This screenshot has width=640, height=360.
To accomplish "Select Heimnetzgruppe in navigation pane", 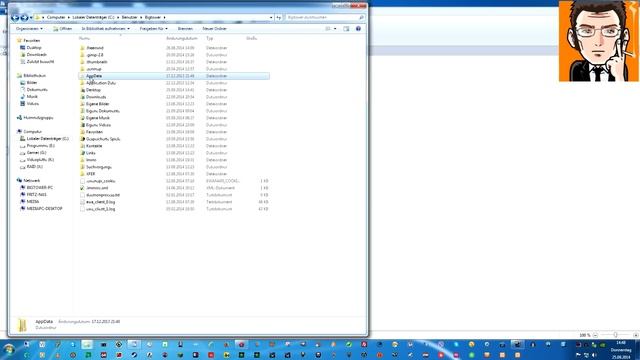I will point(38,118).
